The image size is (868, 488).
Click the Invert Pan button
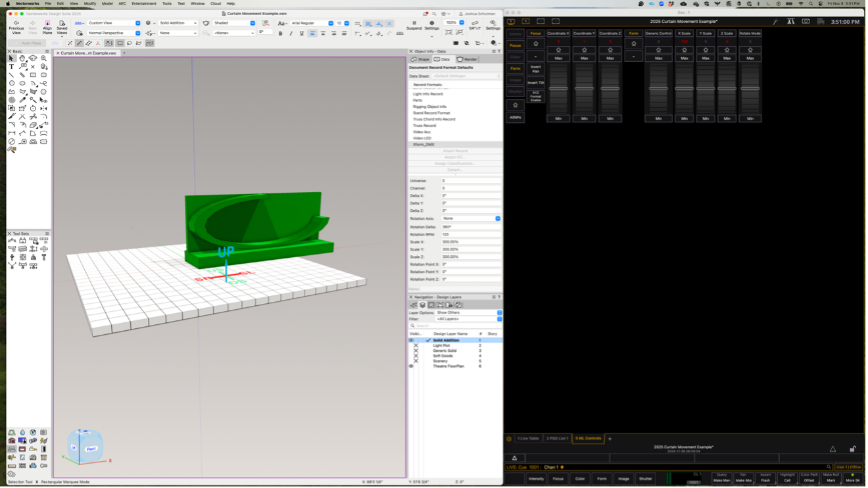coord(535,68)
